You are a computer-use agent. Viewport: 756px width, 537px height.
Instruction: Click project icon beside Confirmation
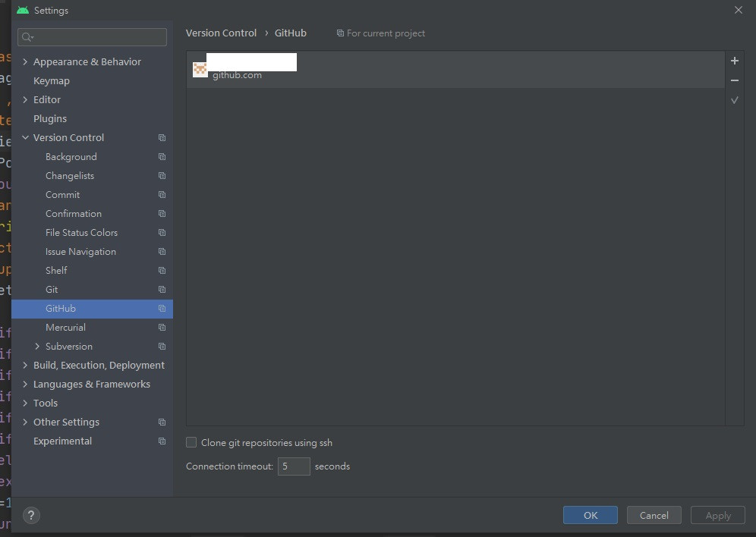pos(162,213)
